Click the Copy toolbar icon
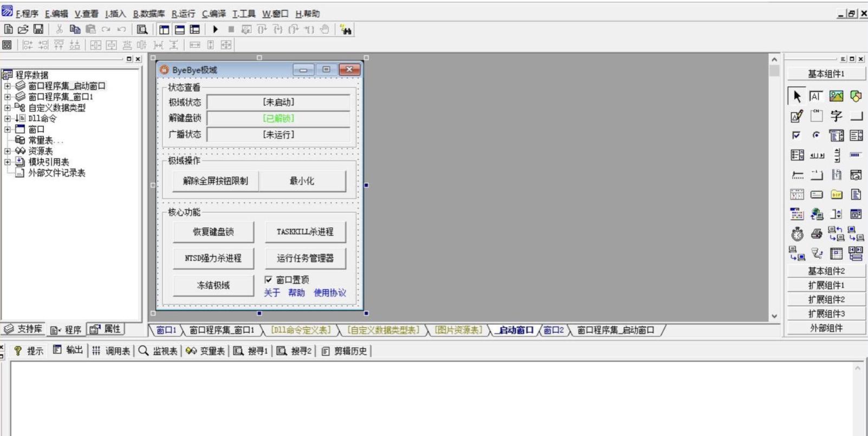The image size is (868, 436). (x=75, y=29)
